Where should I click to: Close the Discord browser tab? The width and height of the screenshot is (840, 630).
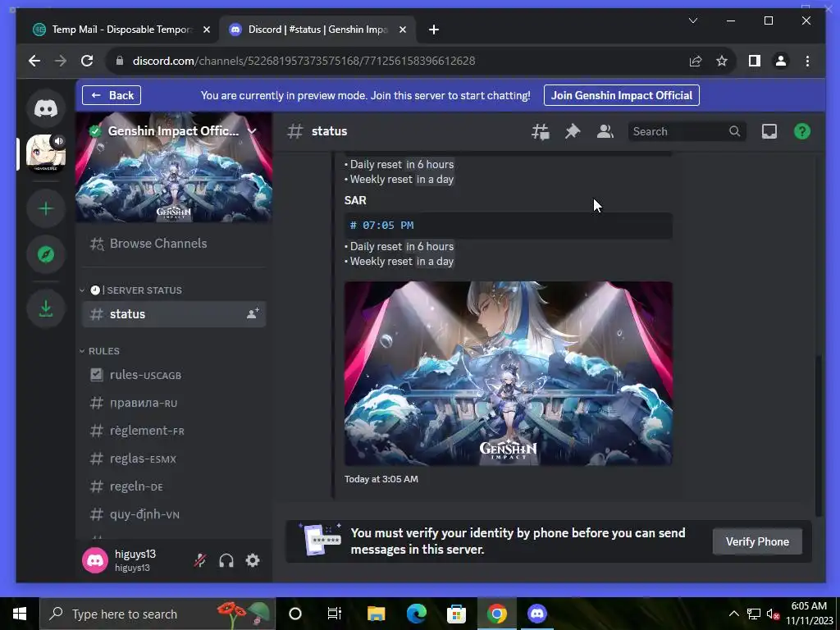[403, 30]
